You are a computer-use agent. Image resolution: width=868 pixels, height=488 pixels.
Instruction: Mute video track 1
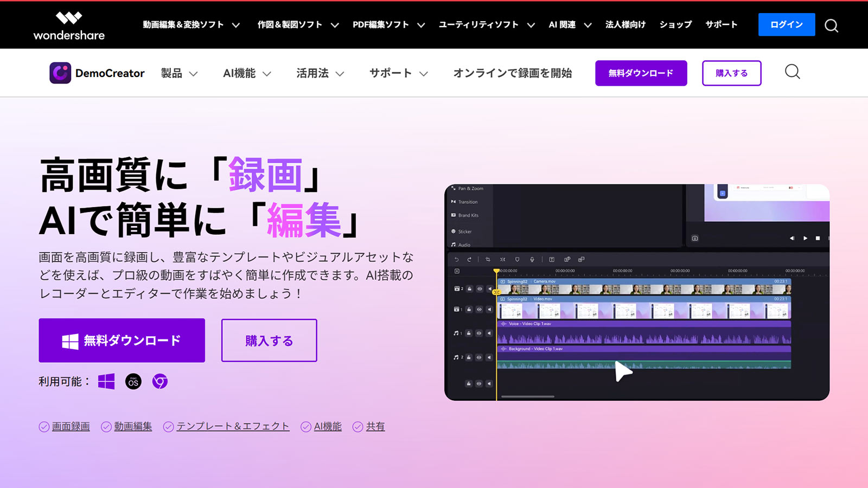(489, 309)
